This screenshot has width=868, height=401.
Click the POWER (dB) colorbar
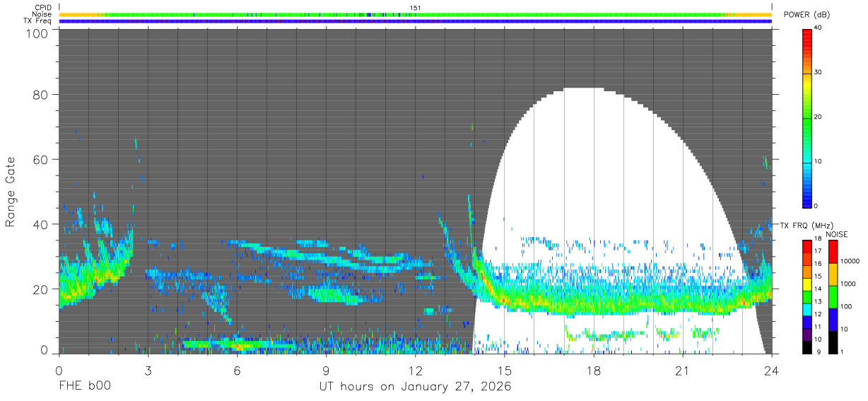tap(807, 117)
